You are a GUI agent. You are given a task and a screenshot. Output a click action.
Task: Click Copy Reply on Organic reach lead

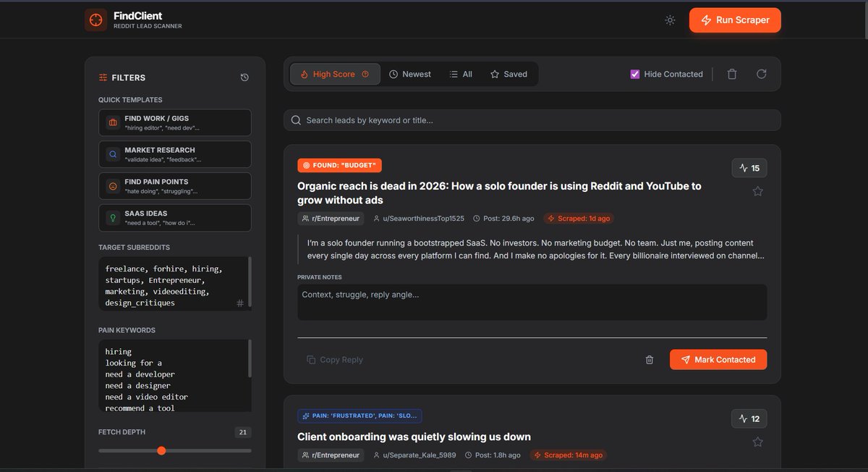[x=334, y=360]
